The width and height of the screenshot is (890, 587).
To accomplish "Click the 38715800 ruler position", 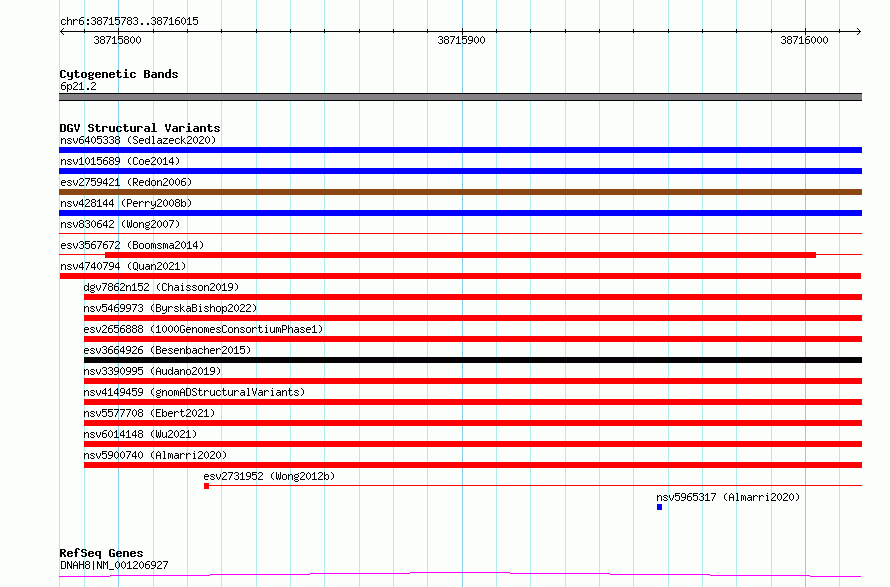I will tap(117, 40).
